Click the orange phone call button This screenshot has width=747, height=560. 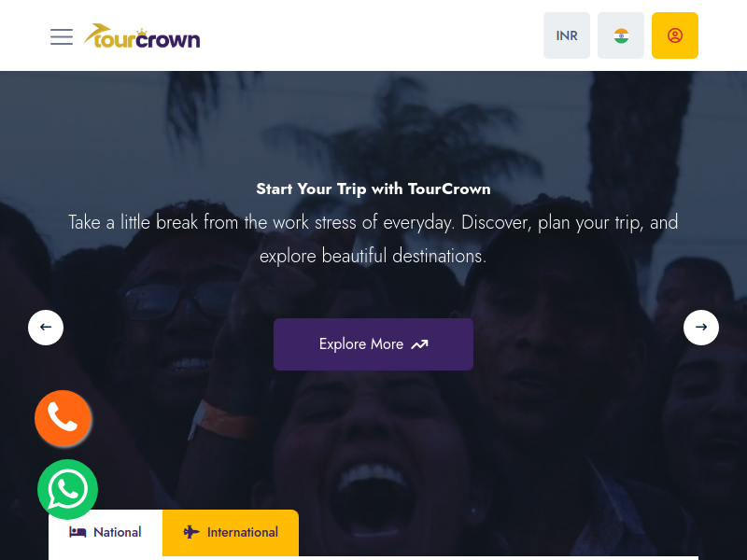pos(63,418)
